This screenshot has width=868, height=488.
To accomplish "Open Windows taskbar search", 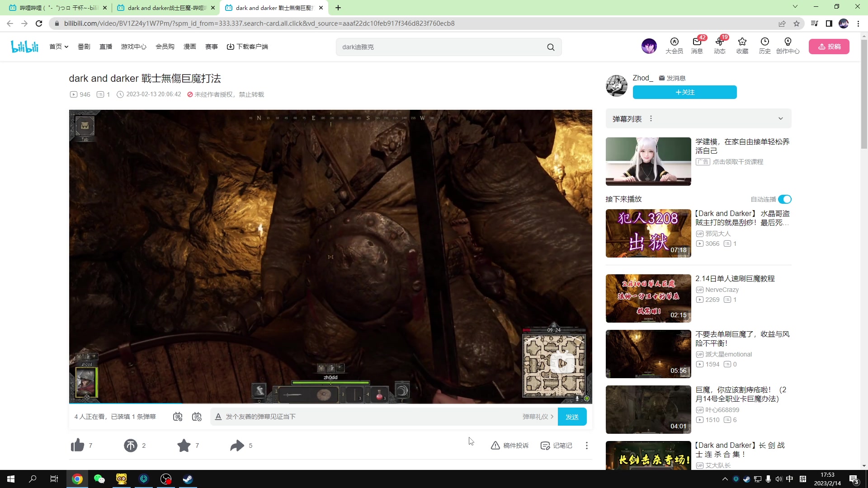I will click(x=33, y=479).
